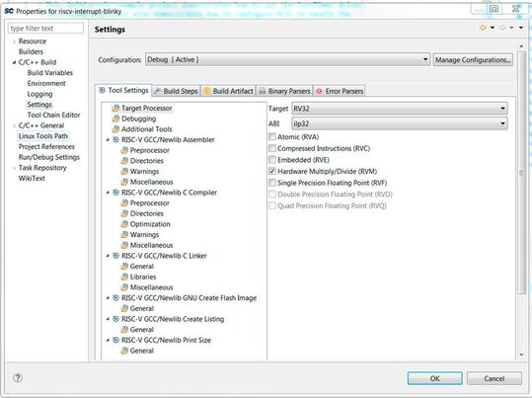Collapse the RISC-V GCC/Newlib C Linker node
Image resolution: width=532 pixels, height=398 pixels.
pos(108,256)
